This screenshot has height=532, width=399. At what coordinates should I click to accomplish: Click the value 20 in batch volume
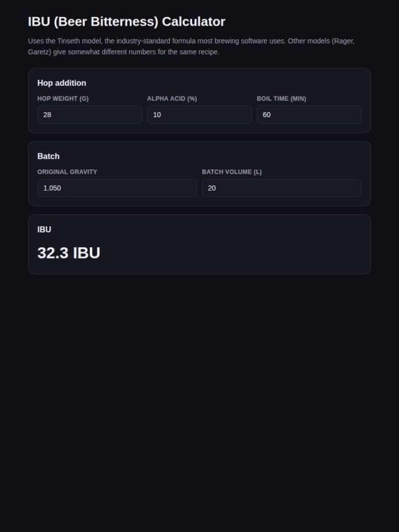pos(211,188)
